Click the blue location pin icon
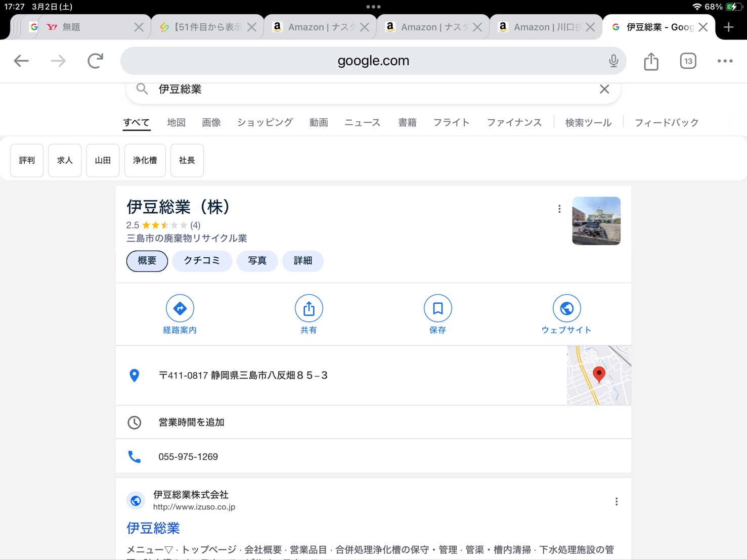This screenshot has height=560, width=747. pos(135,376)
